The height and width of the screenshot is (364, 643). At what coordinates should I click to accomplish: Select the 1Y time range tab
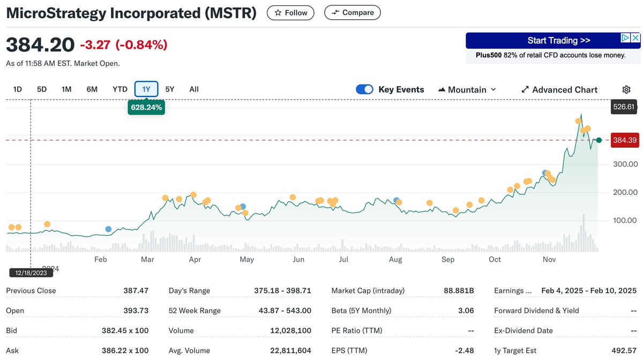[x=146, y=89]
